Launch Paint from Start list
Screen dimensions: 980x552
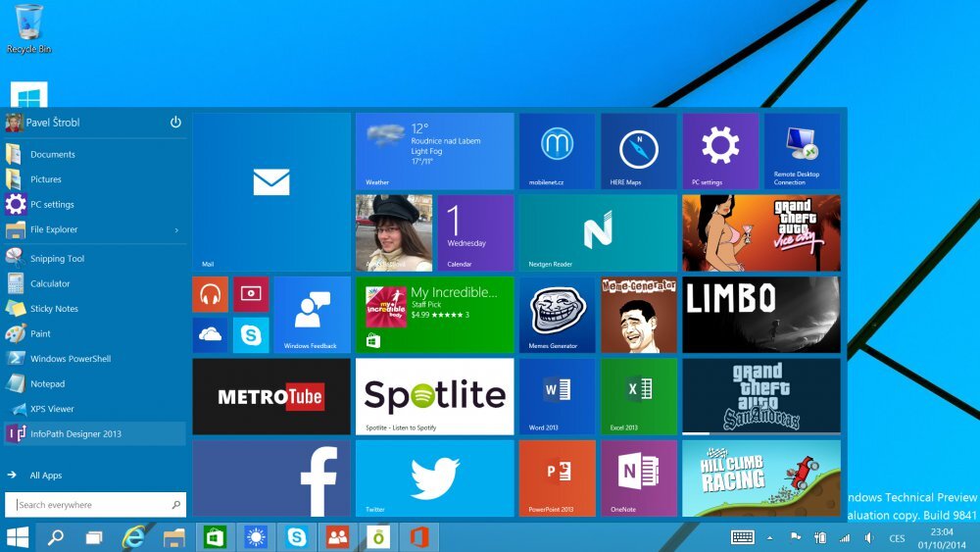coord(95,333)
